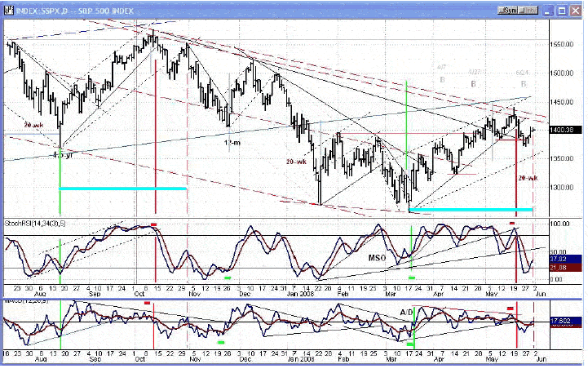Image resolution: width=588 pixels, height=373 pixels.
Task: Click the StochRSI blue value 37.02
Action: (x=565, y=259)
